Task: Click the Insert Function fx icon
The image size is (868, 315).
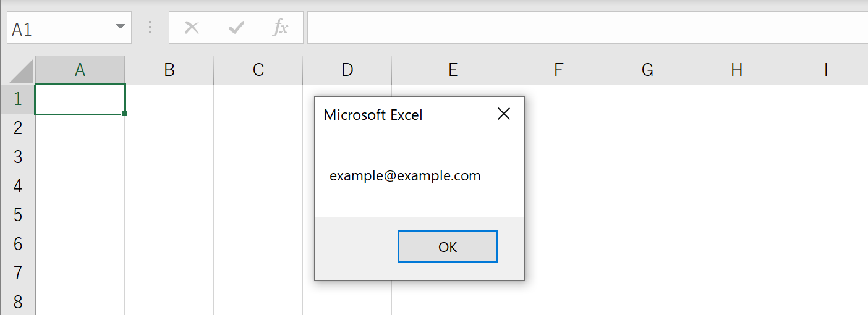Action: coord(281,28)
